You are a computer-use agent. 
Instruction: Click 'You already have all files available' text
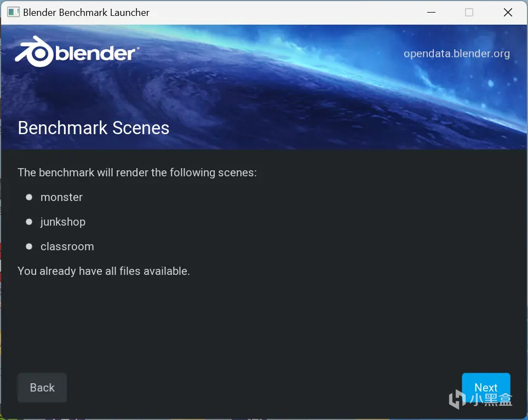pyautogui.click(x=104, y=271)
